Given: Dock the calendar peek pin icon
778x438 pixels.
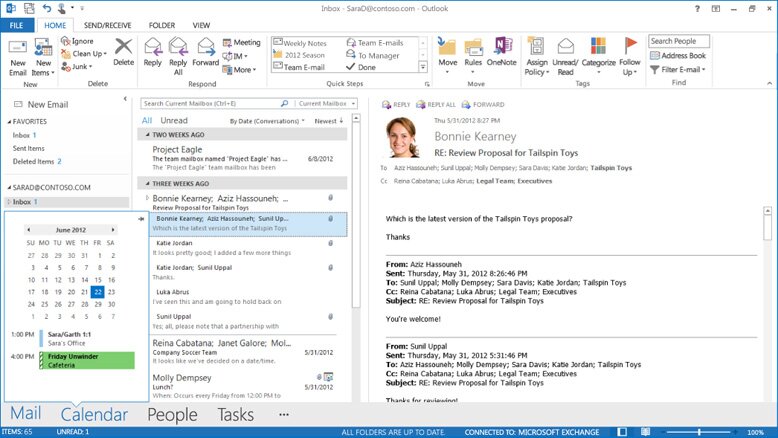Looking at the screenshot, I should pos(141,219).
